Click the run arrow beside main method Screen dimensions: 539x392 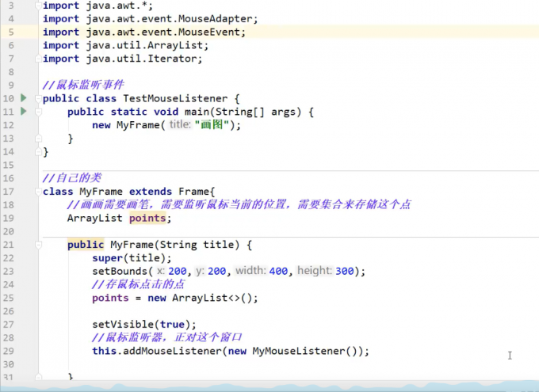point(24,112)
